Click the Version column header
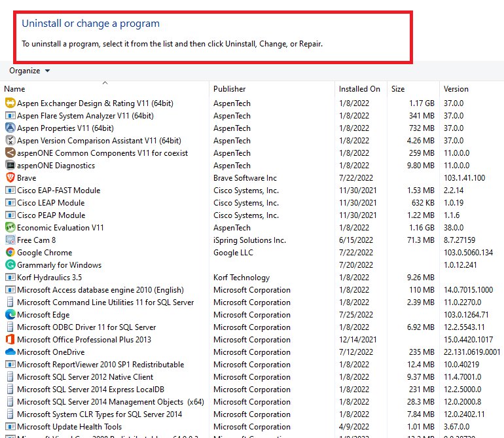Viewport: 504px width, 438px height. (456, 89)
